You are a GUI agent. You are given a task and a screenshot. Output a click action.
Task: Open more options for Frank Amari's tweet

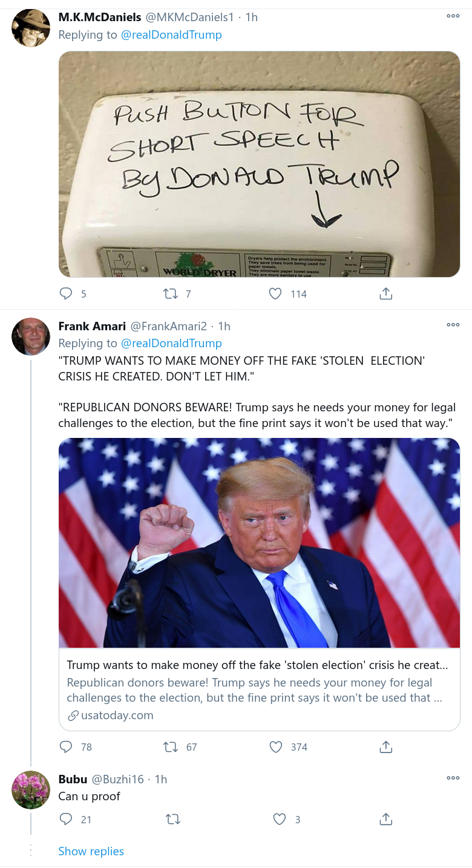pyautogui.click(x=453, y=325)
